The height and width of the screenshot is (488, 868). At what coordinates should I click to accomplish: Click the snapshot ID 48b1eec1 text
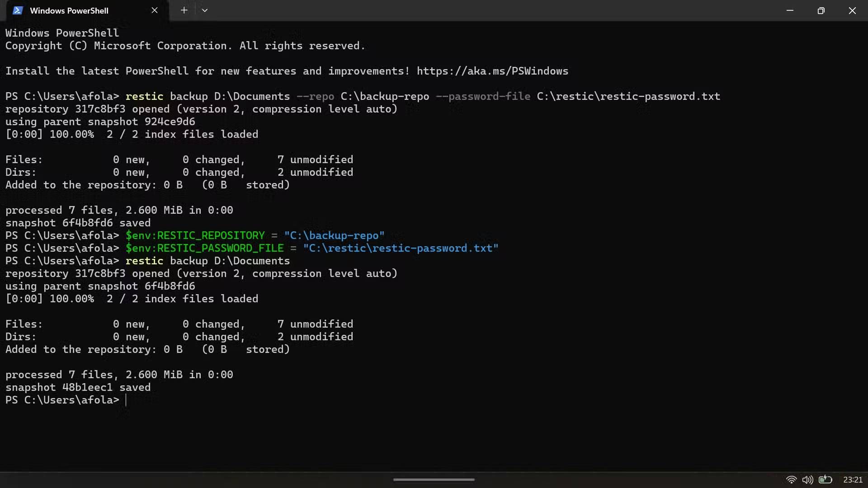coord(87,387)
